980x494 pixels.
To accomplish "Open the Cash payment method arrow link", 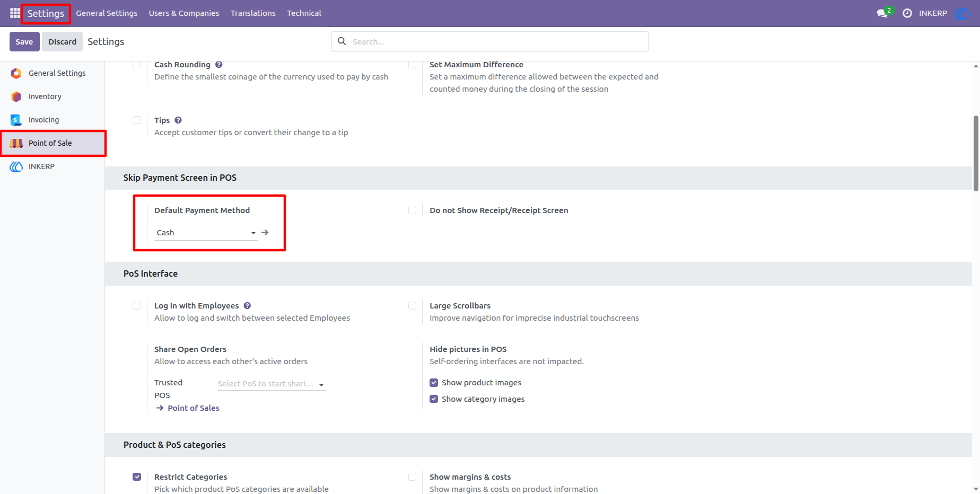I will point(265,233).
